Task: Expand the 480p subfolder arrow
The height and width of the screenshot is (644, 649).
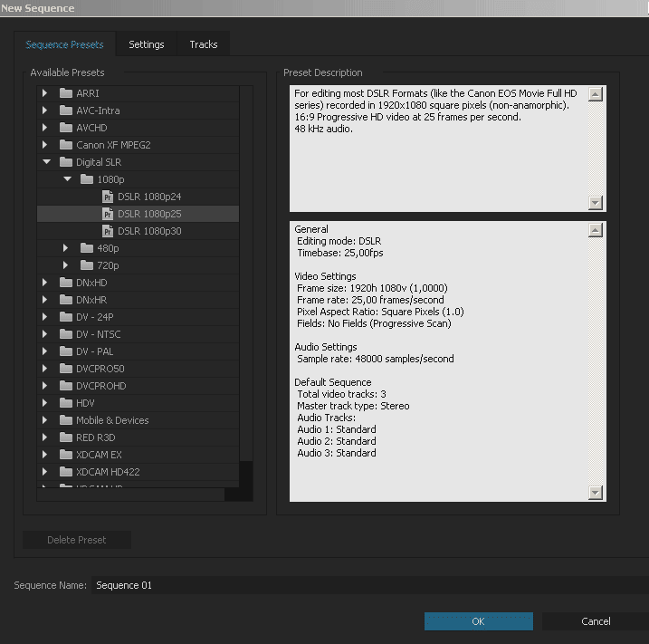Action: click(x=65, y=248)
